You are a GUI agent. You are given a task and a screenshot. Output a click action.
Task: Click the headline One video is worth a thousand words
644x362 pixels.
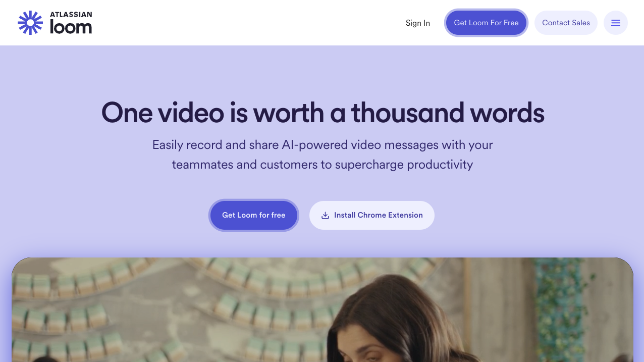tap(323, 112)
